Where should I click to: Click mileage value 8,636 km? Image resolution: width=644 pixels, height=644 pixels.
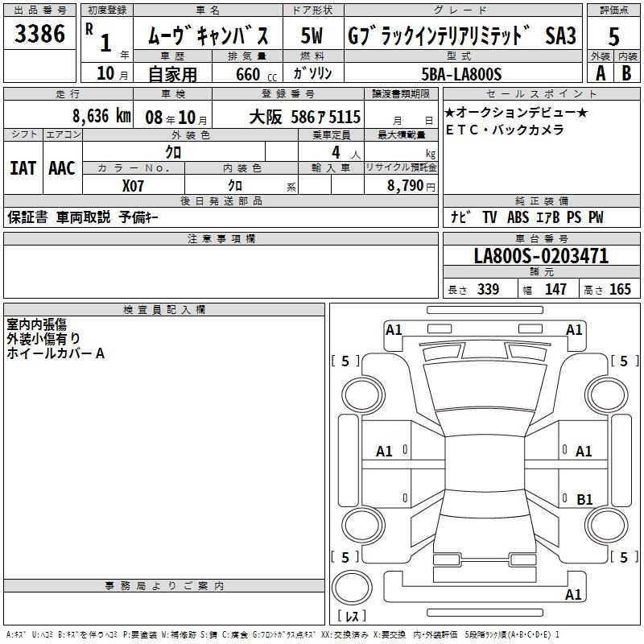pos(101,116)
